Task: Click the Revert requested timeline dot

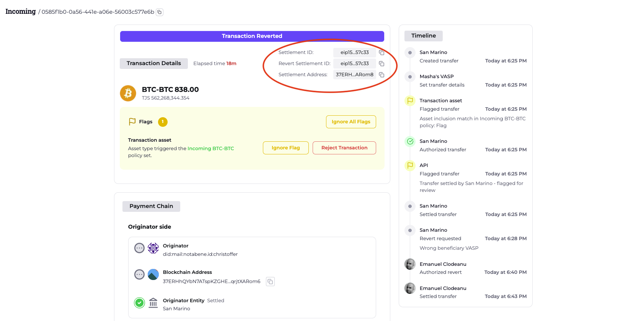Action: pyautogui.click(x=410, y=230)
